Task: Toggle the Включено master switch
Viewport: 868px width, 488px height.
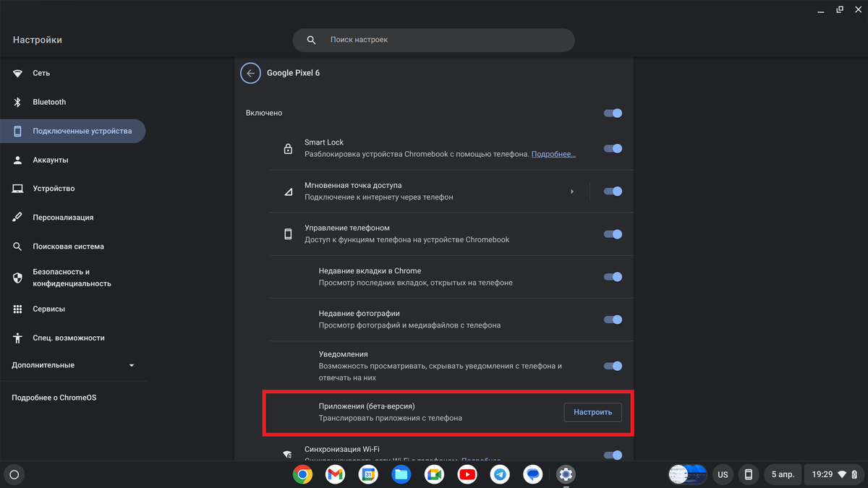Action: coord(613,113)
